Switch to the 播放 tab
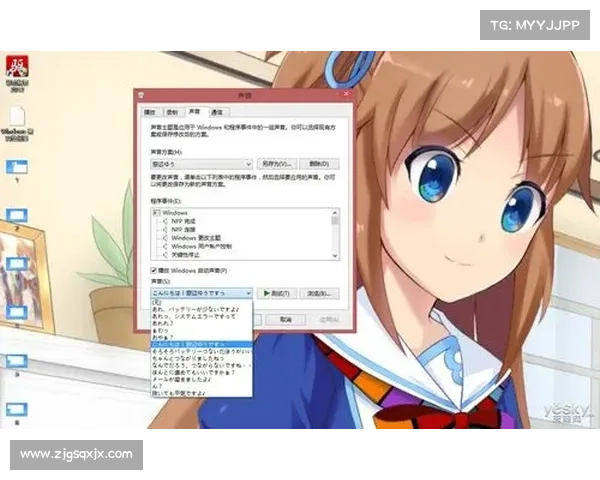 [150, 112]
